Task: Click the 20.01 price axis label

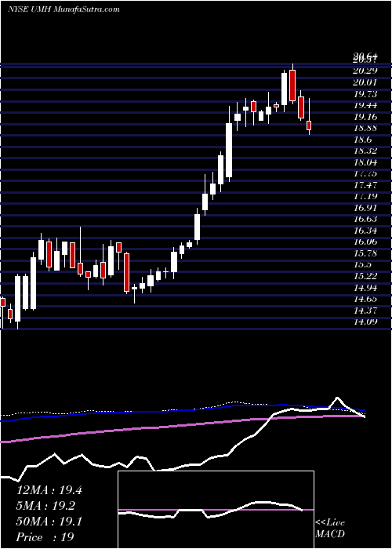Action: [365, 82]
